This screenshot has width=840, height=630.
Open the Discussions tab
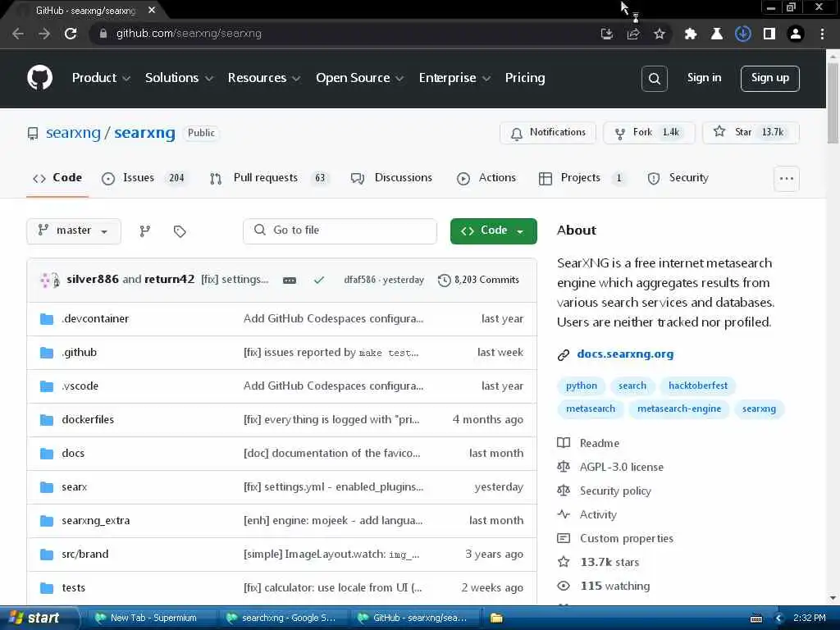pos(391,178)
